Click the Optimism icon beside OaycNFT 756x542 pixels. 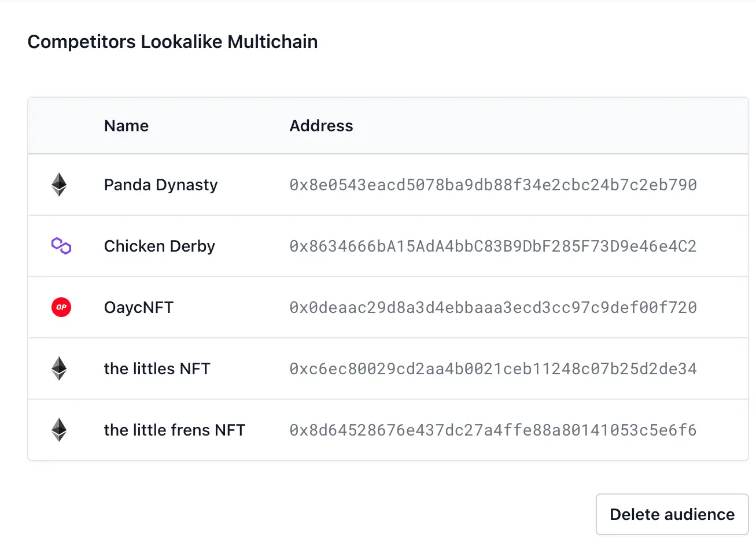(61, 307)
